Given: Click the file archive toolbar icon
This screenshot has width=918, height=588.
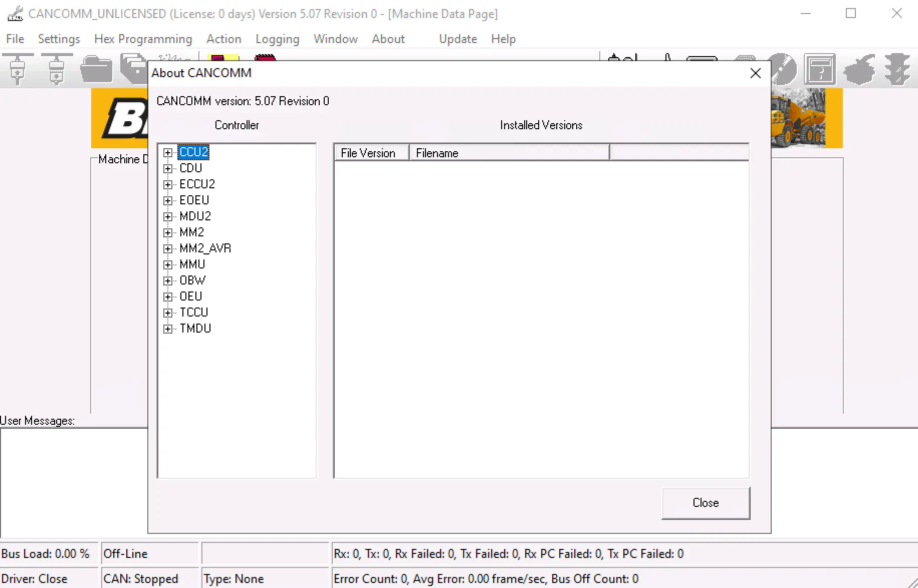Looking at the screenshot, I should 134,69.
